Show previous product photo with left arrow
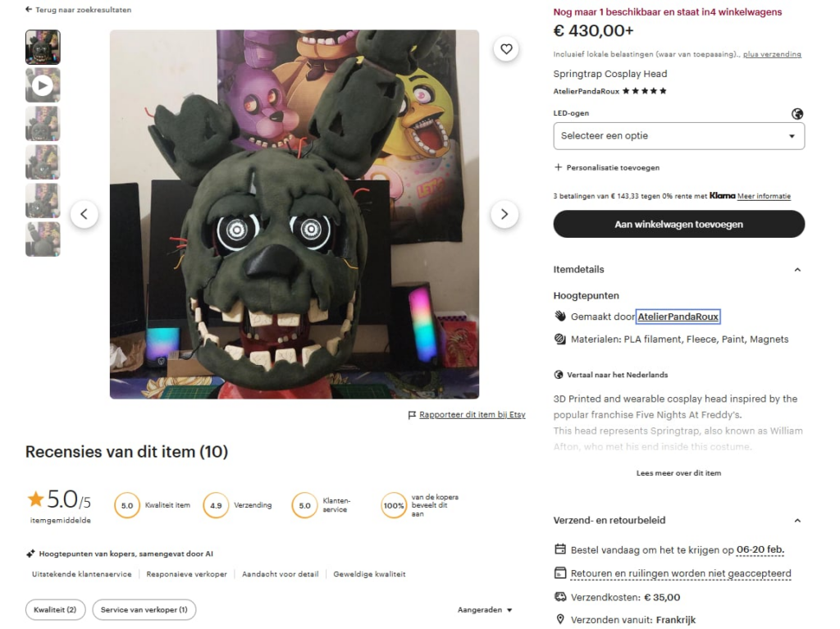Screen dimensions: 840x629 pyautogui.click(x=84, y=214)
